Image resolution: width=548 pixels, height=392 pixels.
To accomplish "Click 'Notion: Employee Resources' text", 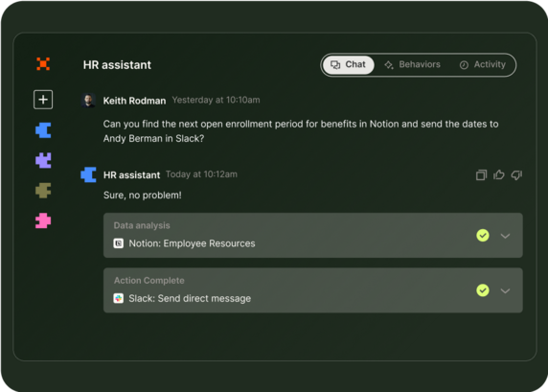I will pos(192,243).
